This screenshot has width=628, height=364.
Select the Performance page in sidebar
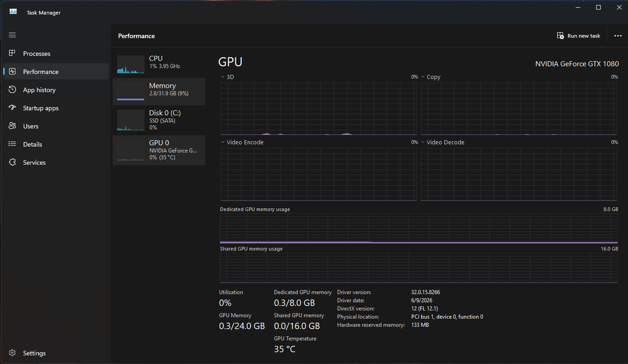coord(56,72)
